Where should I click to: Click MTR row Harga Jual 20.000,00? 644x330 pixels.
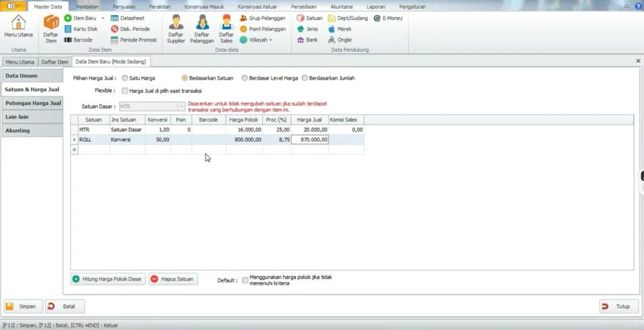click(x=309, y=130)
